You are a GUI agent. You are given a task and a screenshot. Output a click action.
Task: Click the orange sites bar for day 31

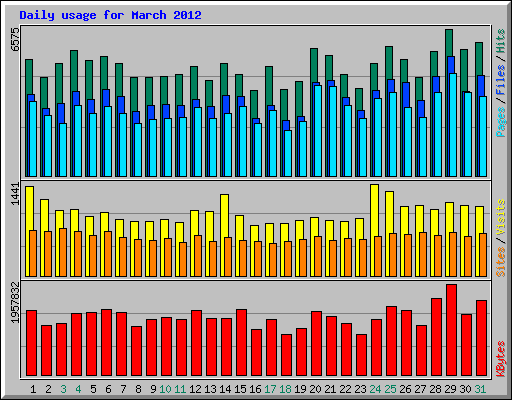tap(483, 255)
